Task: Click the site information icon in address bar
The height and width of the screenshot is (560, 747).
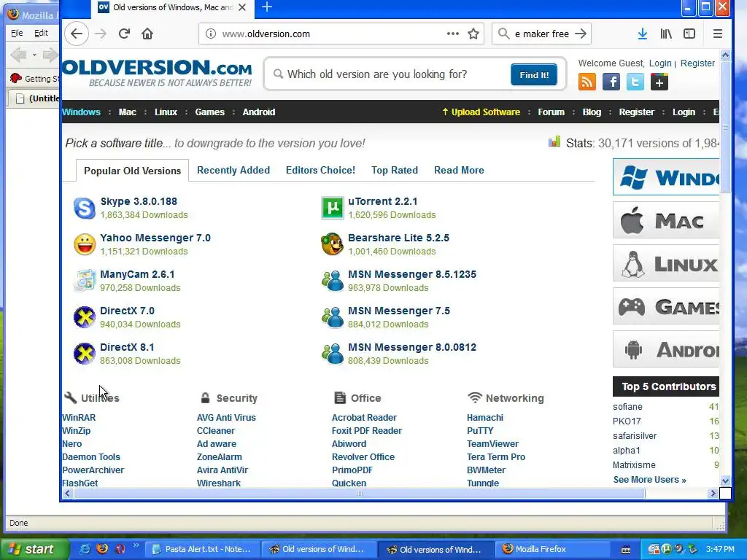Action: (x=211, y=34)
